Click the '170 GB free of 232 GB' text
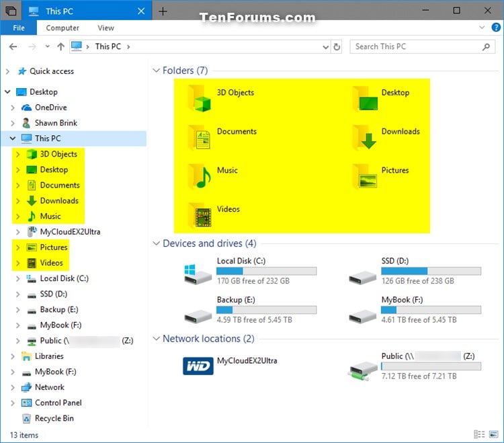The width and height of the screenshot is (504, 443). pyautogui.click(x=253, y=281)
